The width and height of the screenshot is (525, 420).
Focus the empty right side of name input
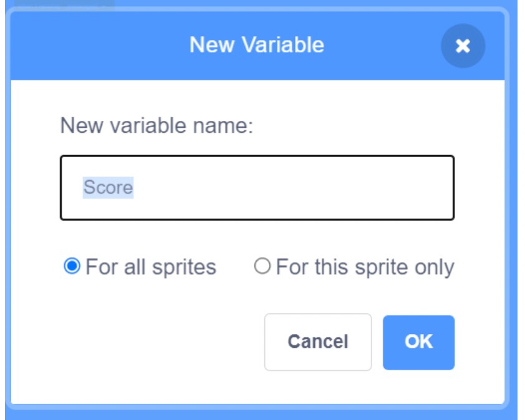(374, 188)
